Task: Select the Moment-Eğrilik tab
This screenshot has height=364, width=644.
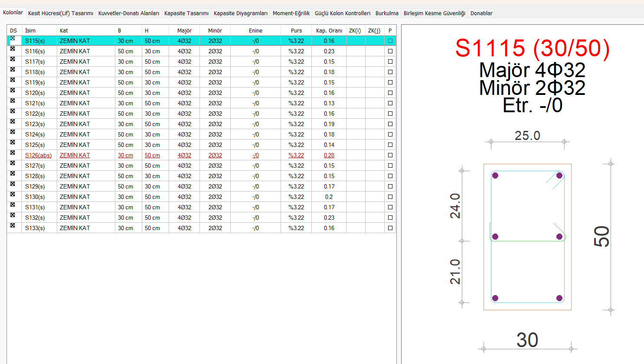Action: click(291, 13)
